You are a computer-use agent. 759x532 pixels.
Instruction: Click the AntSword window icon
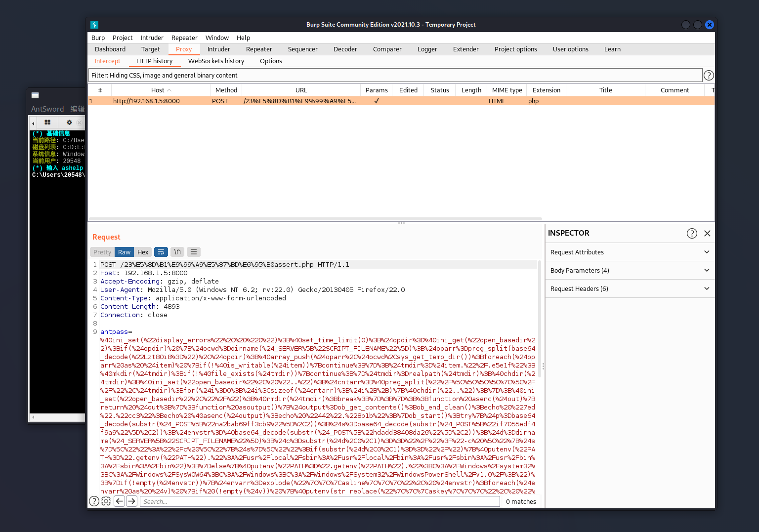tap(35, 95)
